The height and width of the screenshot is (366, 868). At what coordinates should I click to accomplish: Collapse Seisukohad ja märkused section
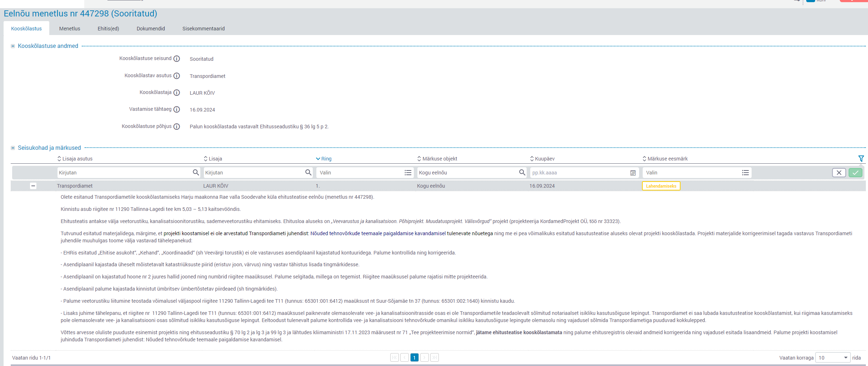coord(13,148)
